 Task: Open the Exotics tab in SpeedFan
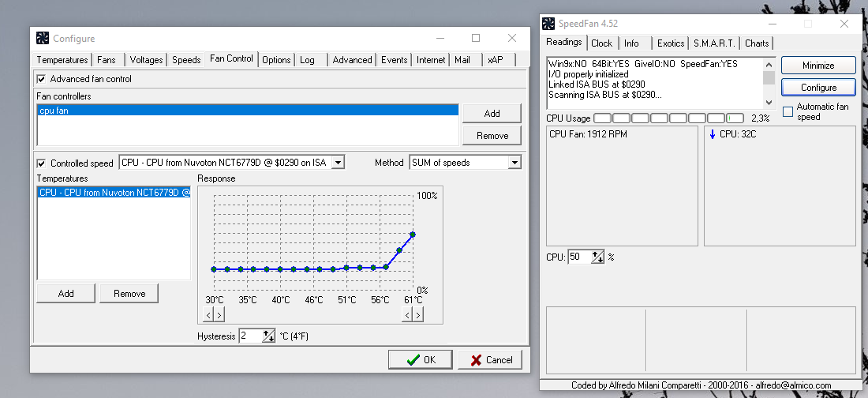671,43
